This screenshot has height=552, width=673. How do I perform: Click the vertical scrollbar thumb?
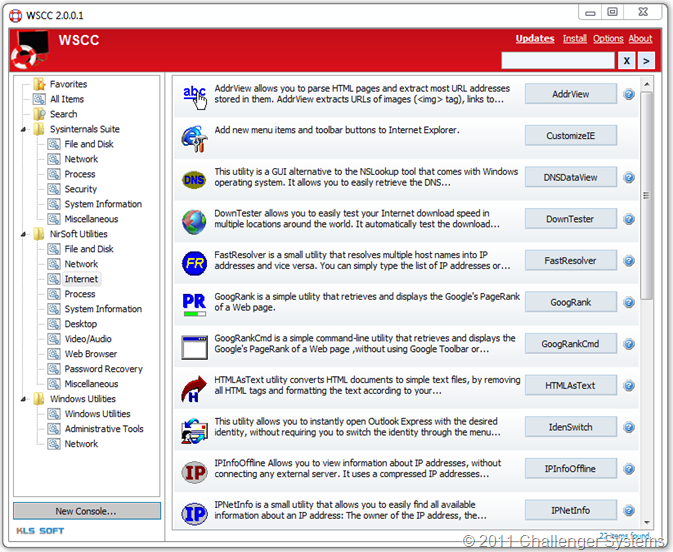[x=646, y=195]
